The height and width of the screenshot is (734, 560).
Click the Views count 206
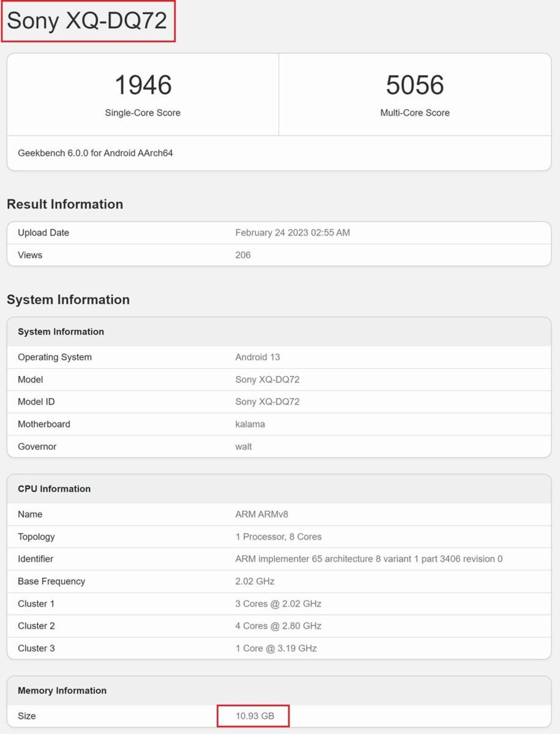pos(243,255)
